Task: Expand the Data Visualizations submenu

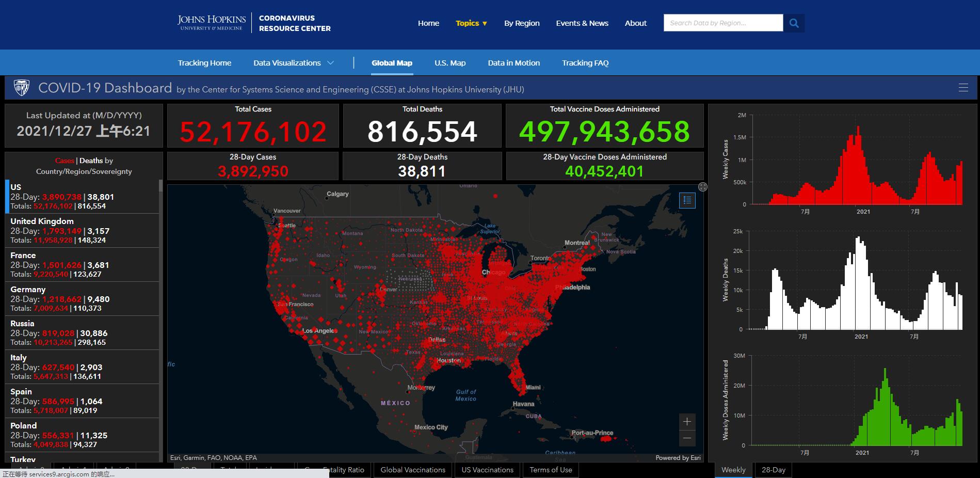Action: pos(293,63)
